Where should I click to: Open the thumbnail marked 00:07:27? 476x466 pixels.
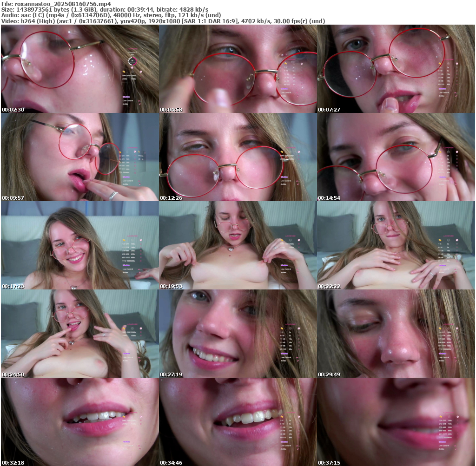pyautogui.click(x=396, y=69)
